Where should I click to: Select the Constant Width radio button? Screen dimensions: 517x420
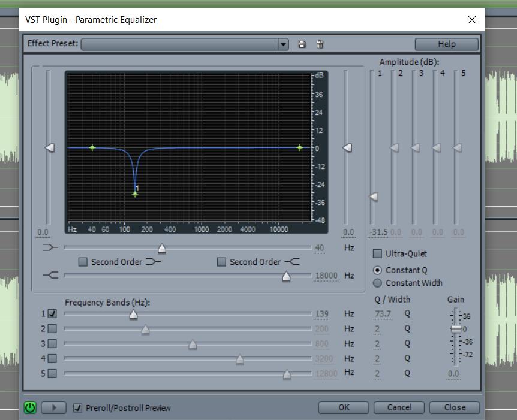click(378, 283)
